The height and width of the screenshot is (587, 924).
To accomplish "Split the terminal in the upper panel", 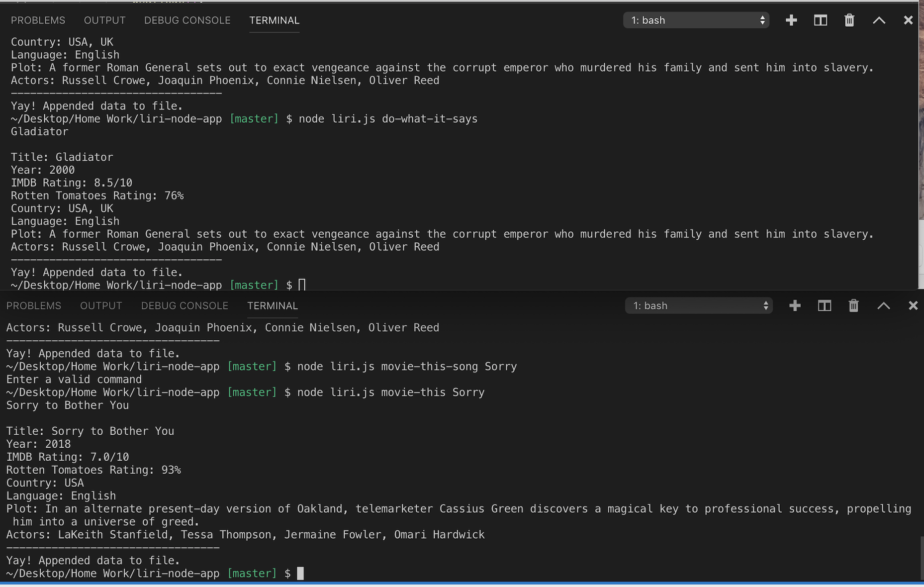I will click(x=821, y=20).
